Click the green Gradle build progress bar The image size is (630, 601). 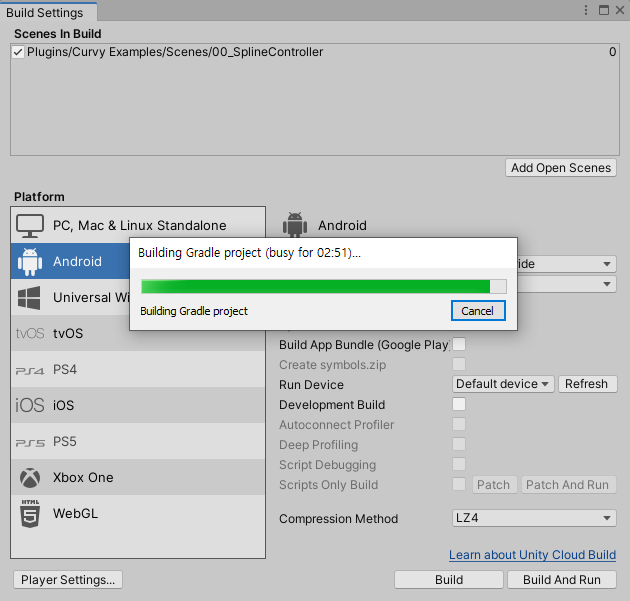point(324,287)
